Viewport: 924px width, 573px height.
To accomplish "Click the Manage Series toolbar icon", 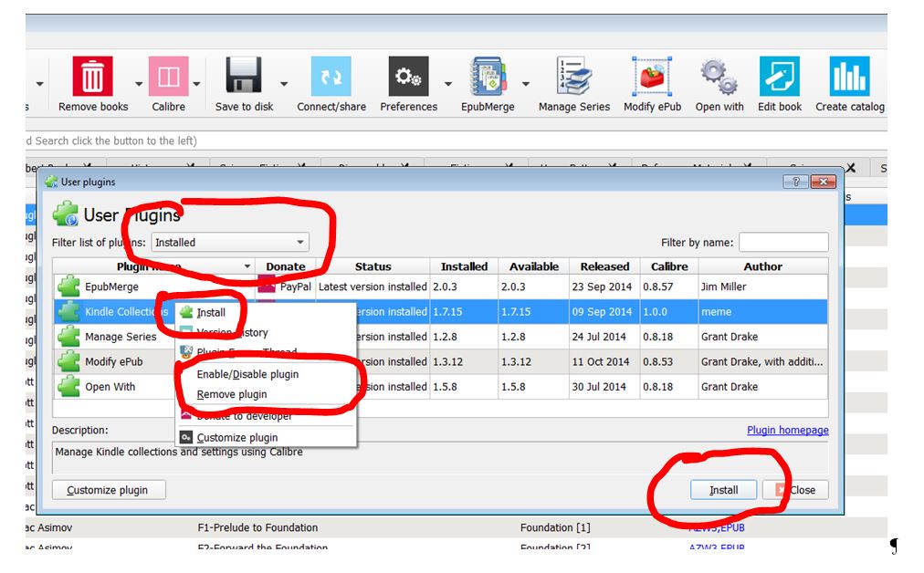I will [574, 76].
